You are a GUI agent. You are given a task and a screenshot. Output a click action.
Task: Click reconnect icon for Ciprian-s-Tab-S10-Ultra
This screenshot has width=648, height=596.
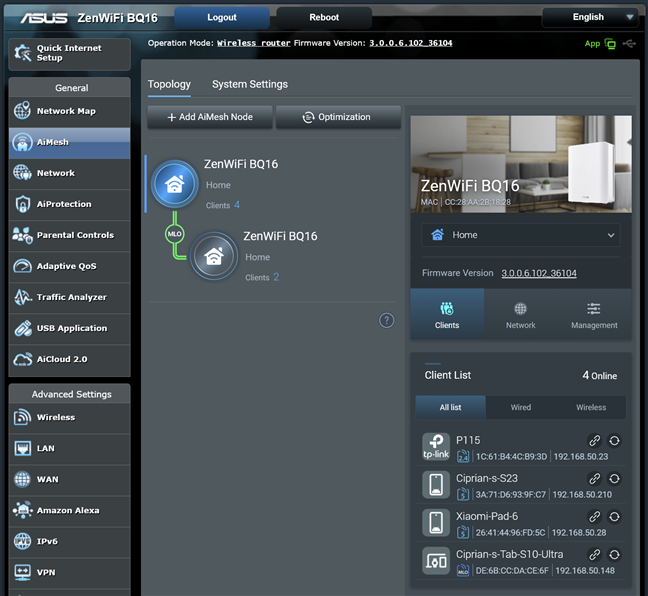pos(615,555)
